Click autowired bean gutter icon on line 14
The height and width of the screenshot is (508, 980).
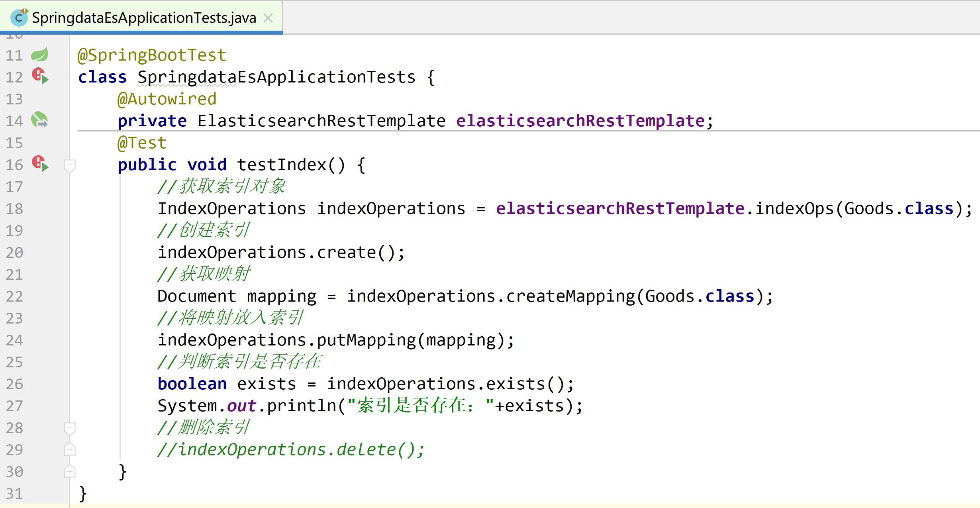[x=39, y=120]
